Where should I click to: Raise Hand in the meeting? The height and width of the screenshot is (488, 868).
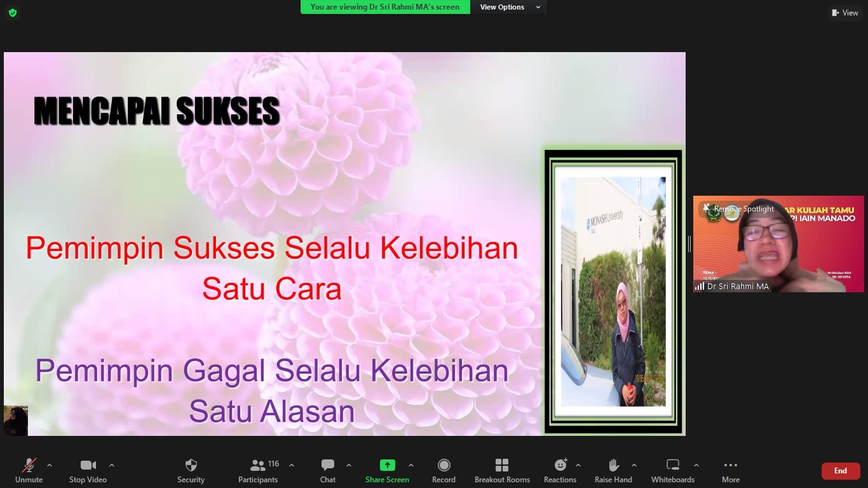[x=613, y=470]
